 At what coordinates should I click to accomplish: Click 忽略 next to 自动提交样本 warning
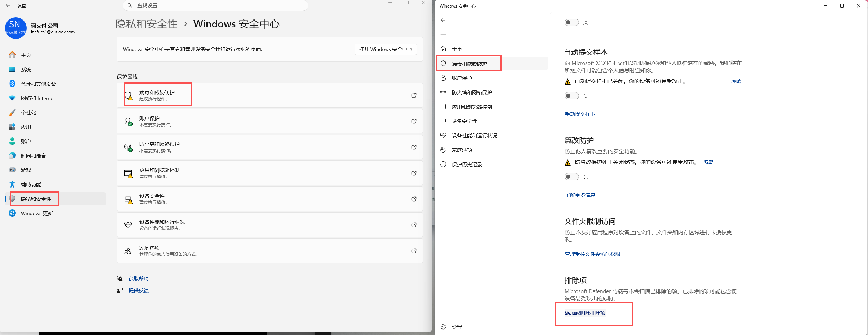pyautogui.click(x=736, y=81)
